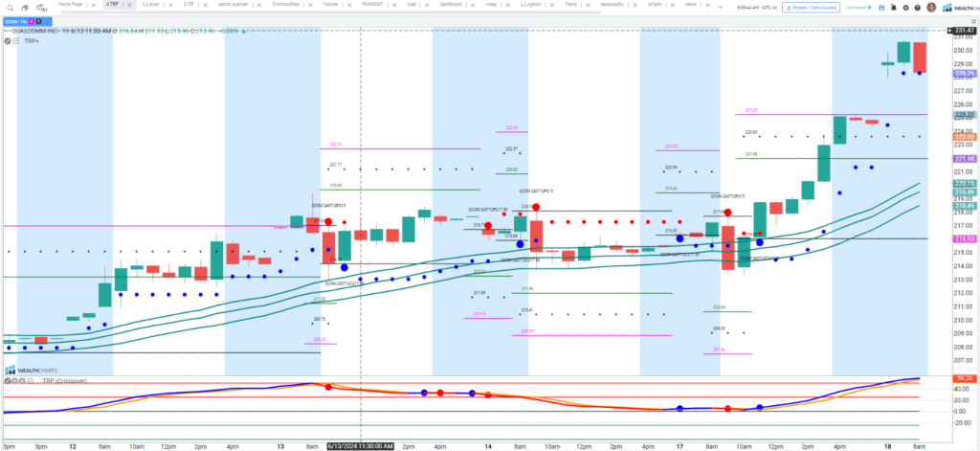Viewport: 980px width, 451px height.
Task: Open the AI assistant icon
Action: pos(42,8)
